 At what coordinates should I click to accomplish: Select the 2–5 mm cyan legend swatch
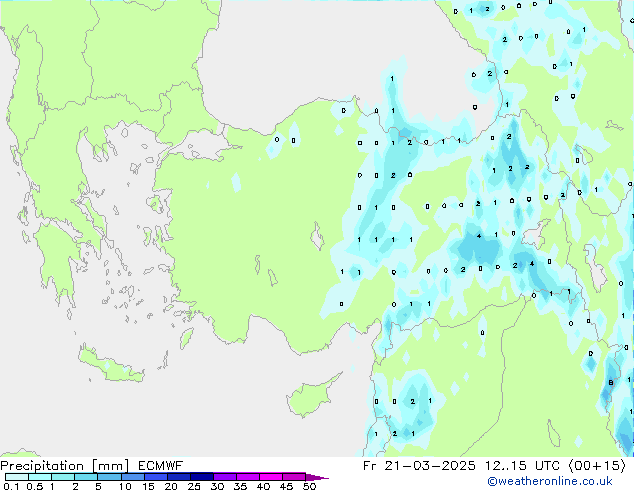[86, 477]
